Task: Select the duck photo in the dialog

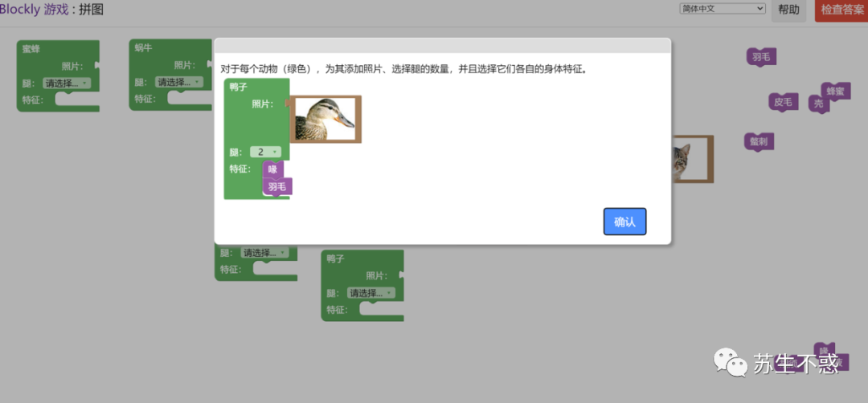Action: coord(325,119)
